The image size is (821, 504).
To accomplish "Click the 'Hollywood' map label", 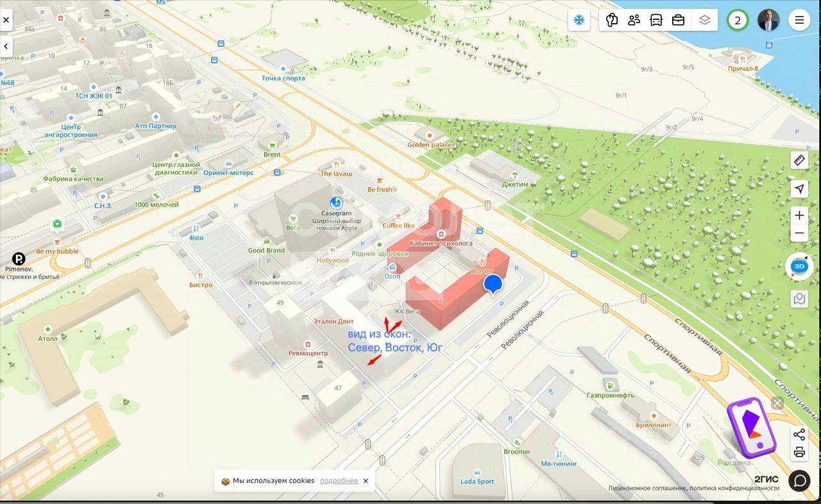I will (x=332, y=260).
